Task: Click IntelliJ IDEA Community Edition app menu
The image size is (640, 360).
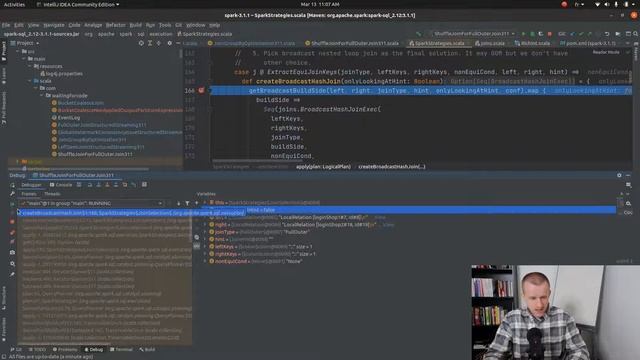Action: coord(78,4)
